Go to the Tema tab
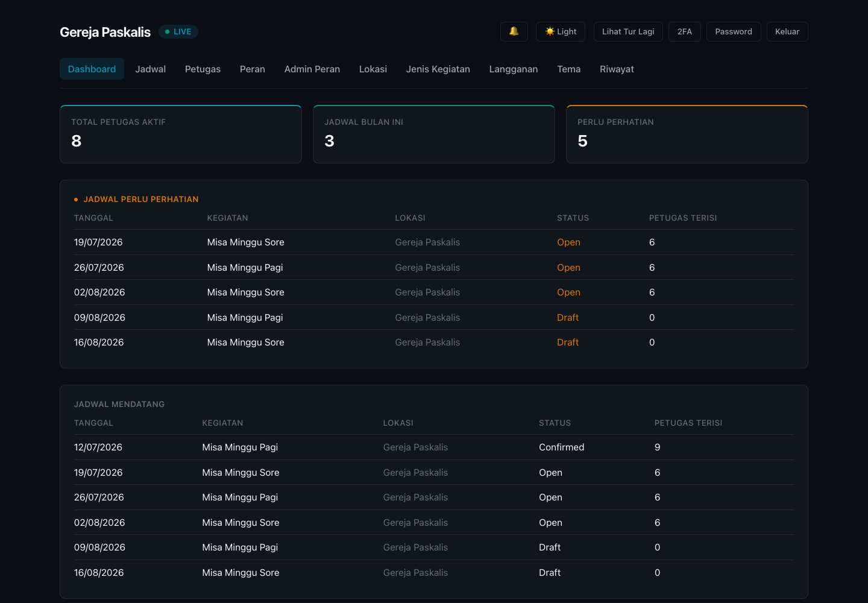 tap(568, 69)
